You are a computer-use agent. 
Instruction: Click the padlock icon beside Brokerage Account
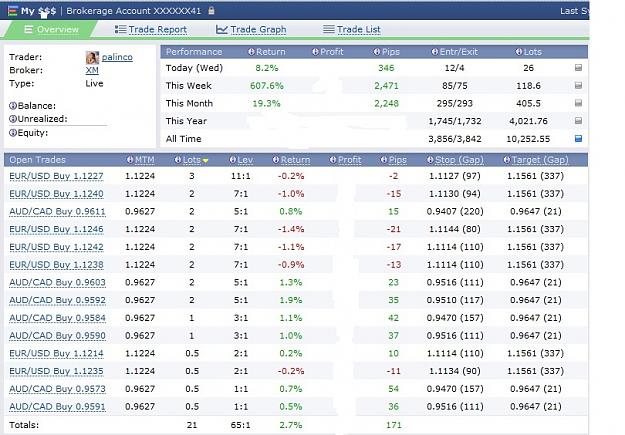[x=211, y=10]
